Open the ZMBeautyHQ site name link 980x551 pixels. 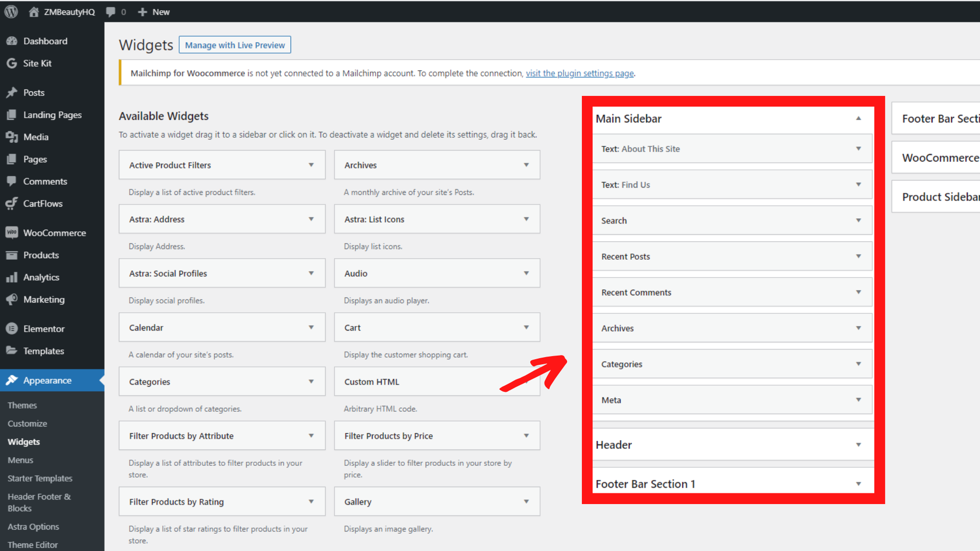click(x=69, y=12)
